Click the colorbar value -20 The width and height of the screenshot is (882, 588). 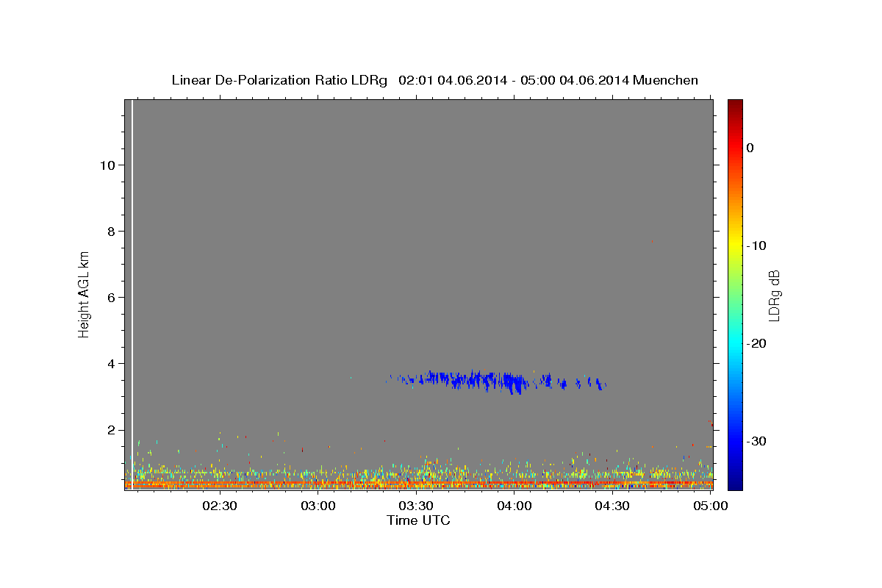pos(756,343)
